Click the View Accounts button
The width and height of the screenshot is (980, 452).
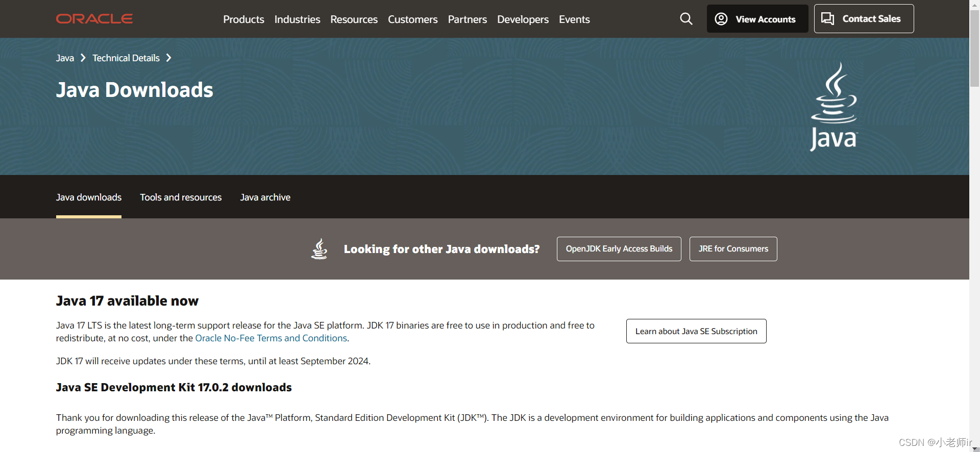(x=757, y=19)
